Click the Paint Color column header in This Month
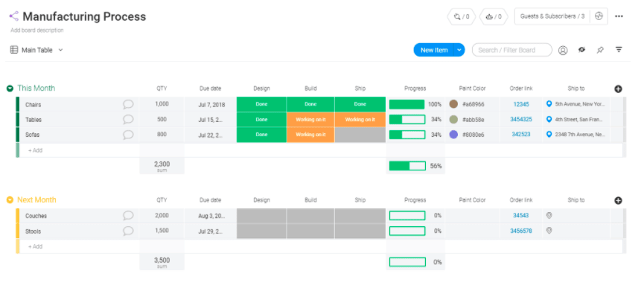The height and width of the screenshot is (285, 644). tap(472, 89)
